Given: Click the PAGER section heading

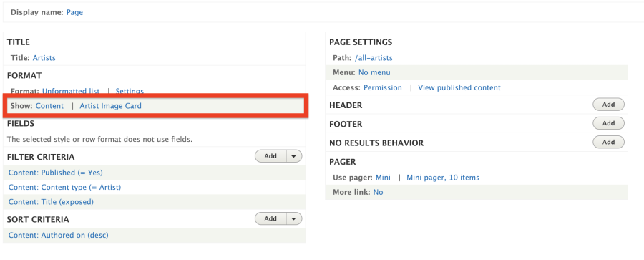Looking at the screenshot, I should coord(343,162).
